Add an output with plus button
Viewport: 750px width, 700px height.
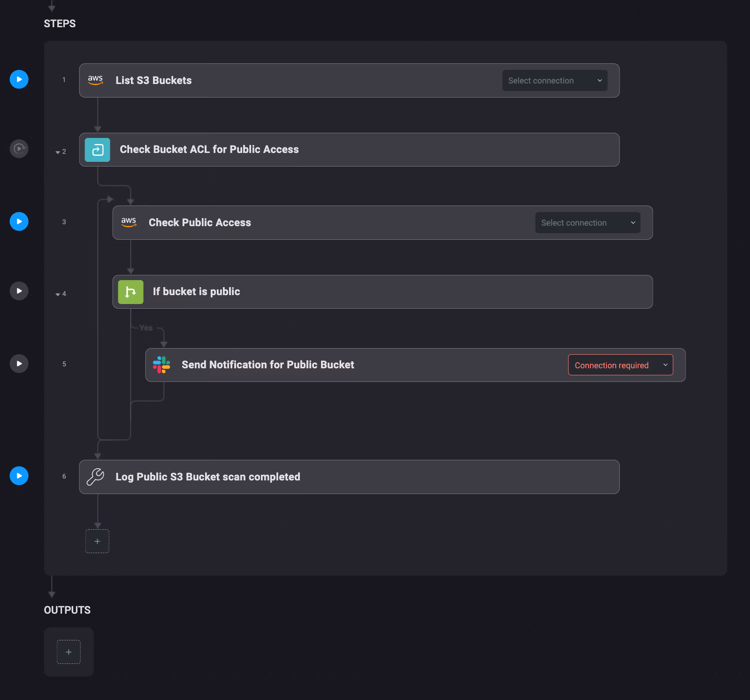(69, 652)
